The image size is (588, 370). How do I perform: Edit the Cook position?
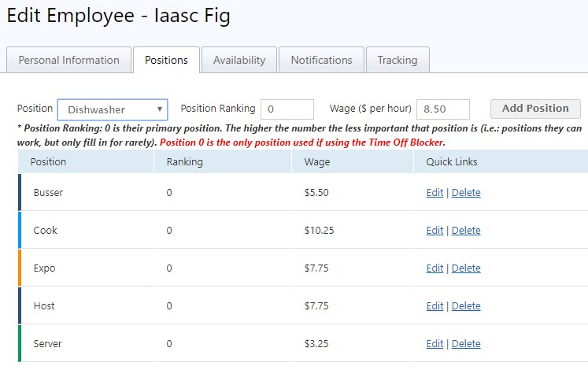tap(435, 231)
